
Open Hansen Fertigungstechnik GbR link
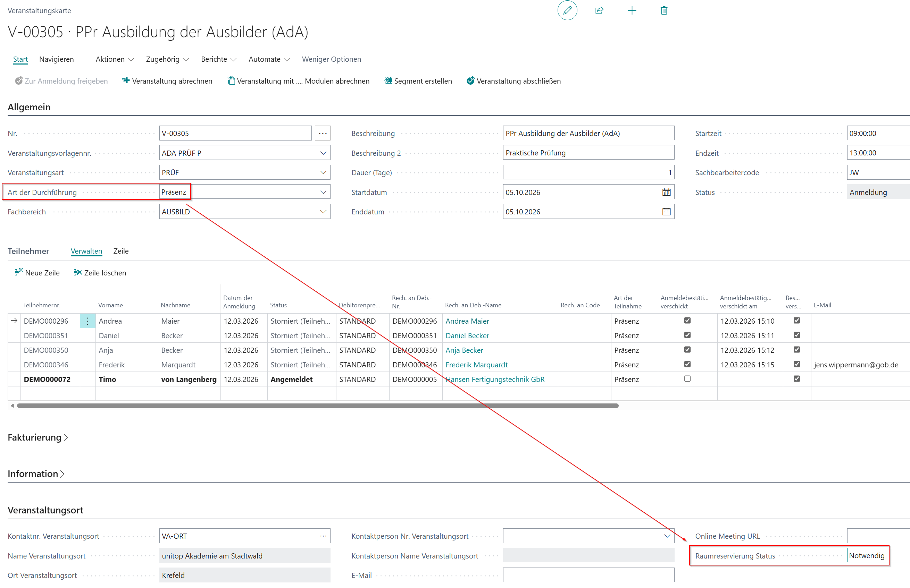[495, 379]
